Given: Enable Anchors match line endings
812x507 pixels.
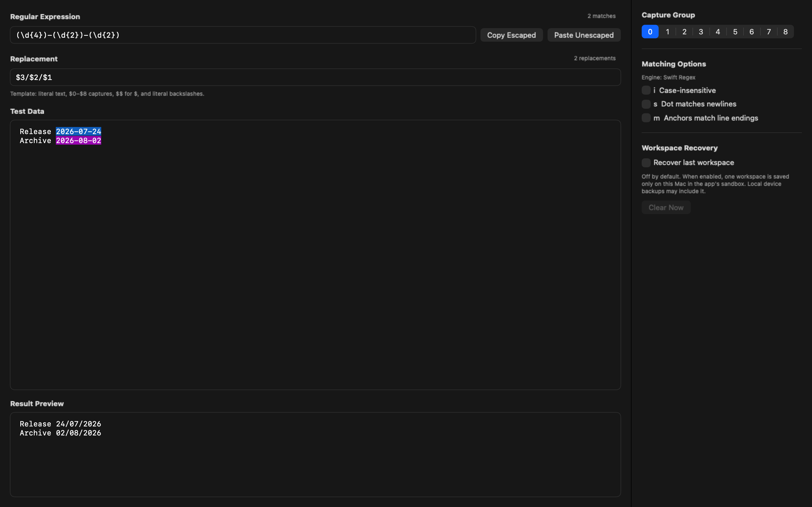Looking at the screenshot, I should (646, 118).
